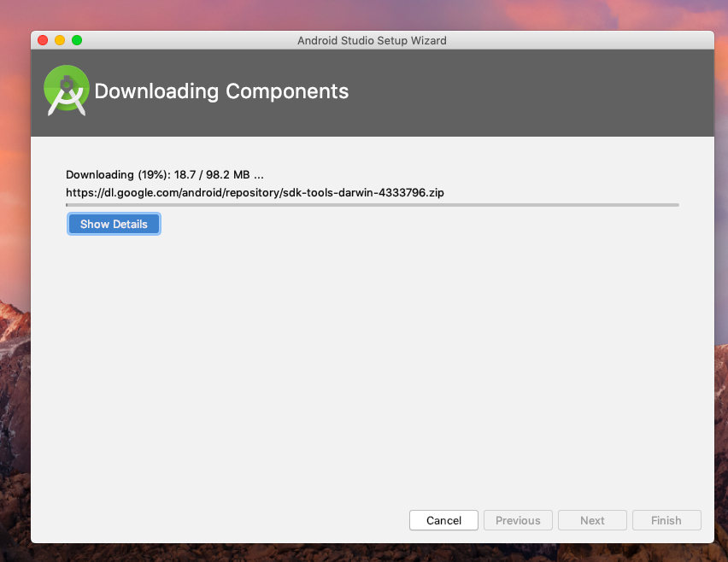This screenshot has height=562, width=728.
Task: Maximize the wizard using the green button
Action: tap(77, 40)
